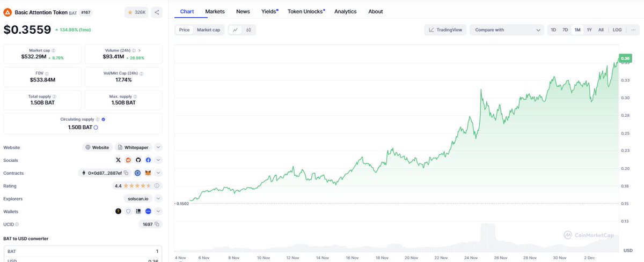
Task: Open the About tab
Action: [376, 11]
